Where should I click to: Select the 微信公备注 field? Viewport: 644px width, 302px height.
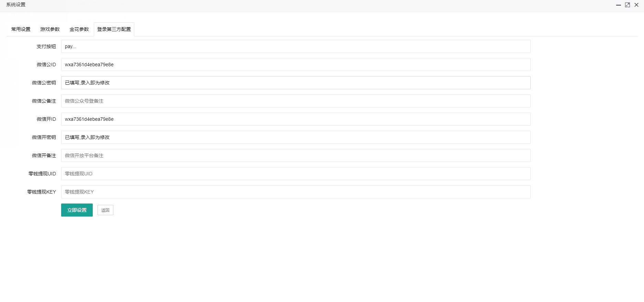click(296, 101)
